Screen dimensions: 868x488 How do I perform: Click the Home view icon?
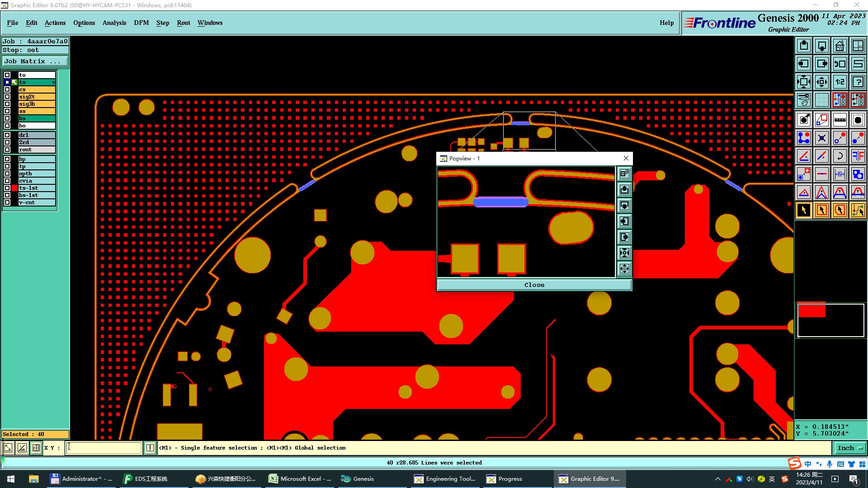(840, 46)
